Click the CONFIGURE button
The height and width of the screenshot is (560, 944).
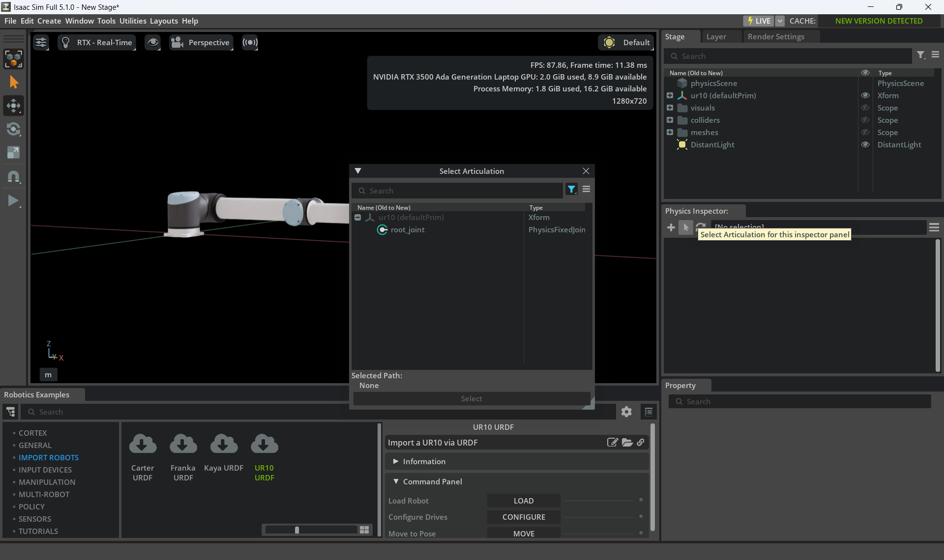[x=524, y=517]
